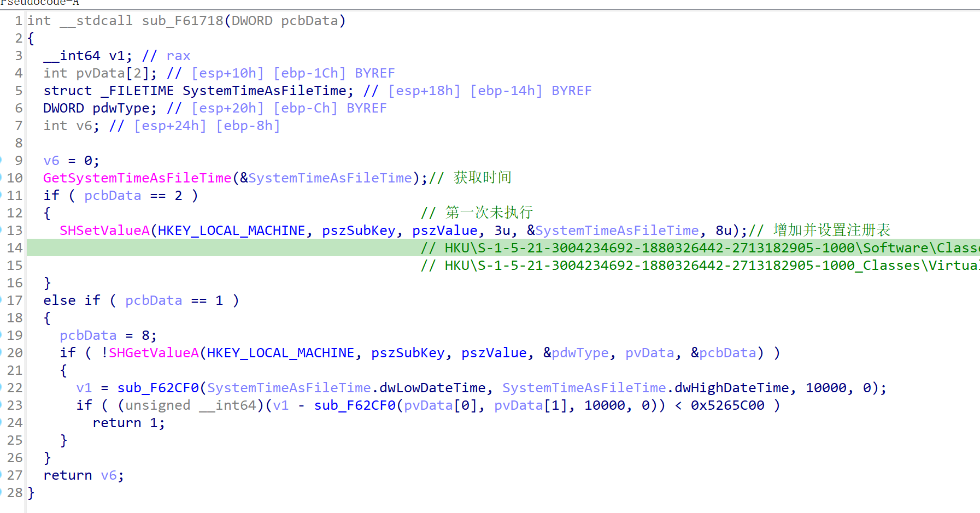Click the 第一次未执行 comment on line 12
Screen dimensions: 980x513
489,213
